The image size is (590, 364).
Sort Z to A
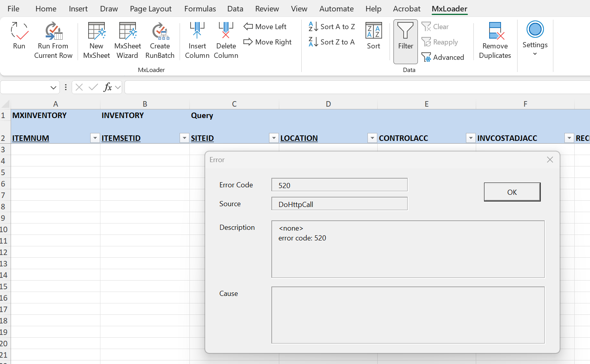coord(332,42)
